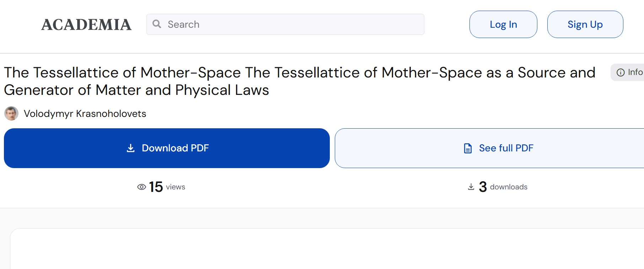Click the download arrow icon in Download PDF
This screenshot has width=644, height=269.
pos(131,148)
